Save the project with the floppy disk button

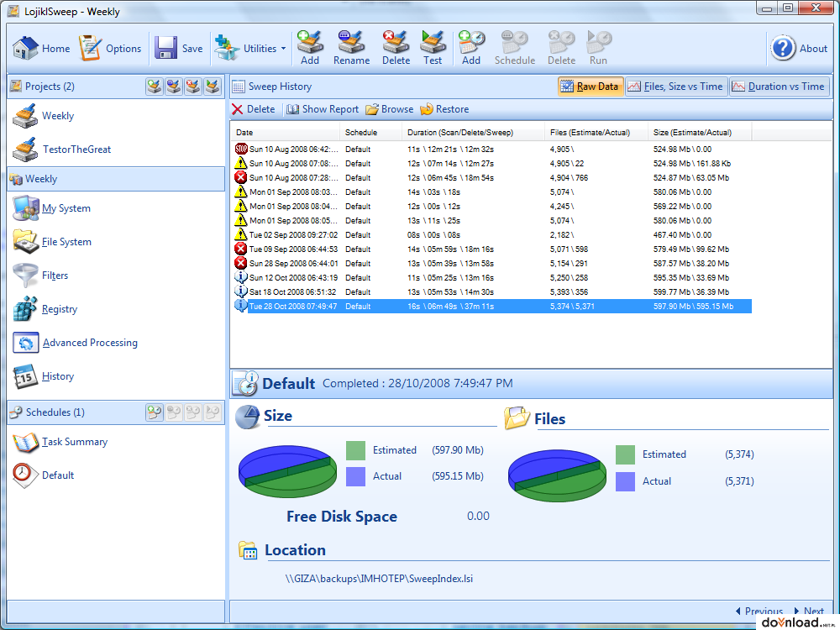[x=179, y=48]
